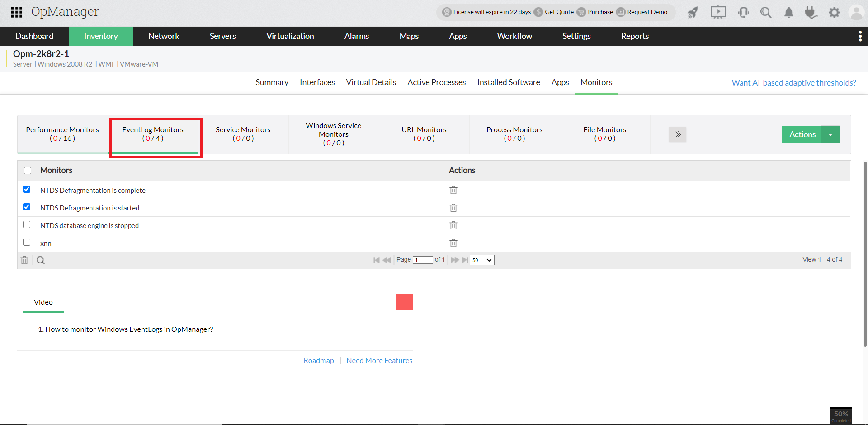Open the alarm bell notifications

[788, 12]
